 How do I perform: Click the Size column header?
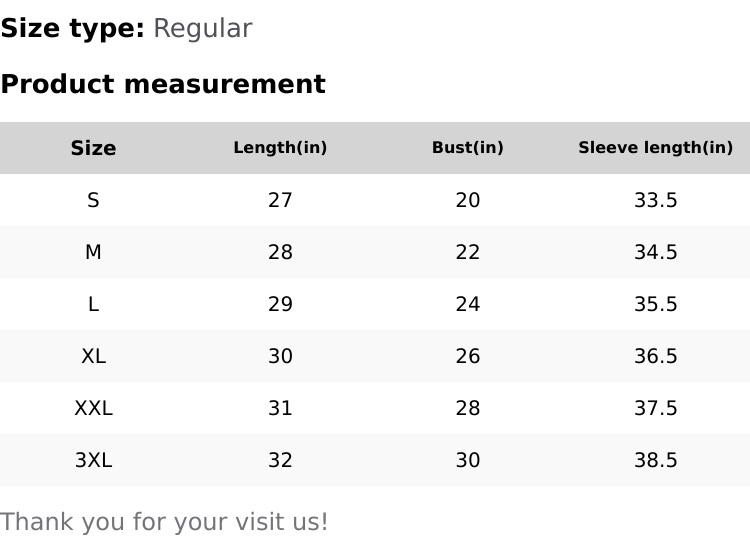pyautogui.click(x=93, y=148)
